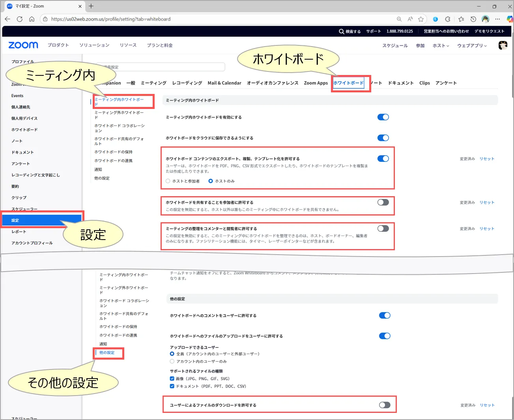This screenshot has height=420, width=514.
Task: Click the browser refresh icon
Action: tap(20, 19)
